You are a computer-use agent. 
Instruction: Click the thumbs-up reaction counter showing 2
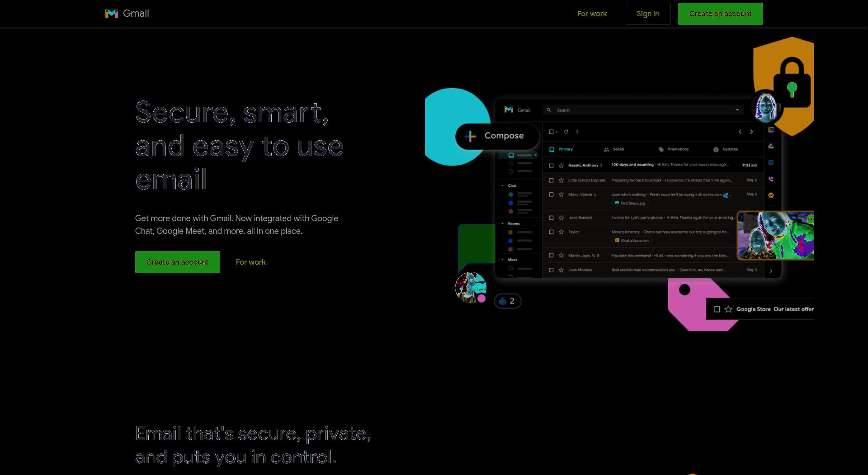507,301
